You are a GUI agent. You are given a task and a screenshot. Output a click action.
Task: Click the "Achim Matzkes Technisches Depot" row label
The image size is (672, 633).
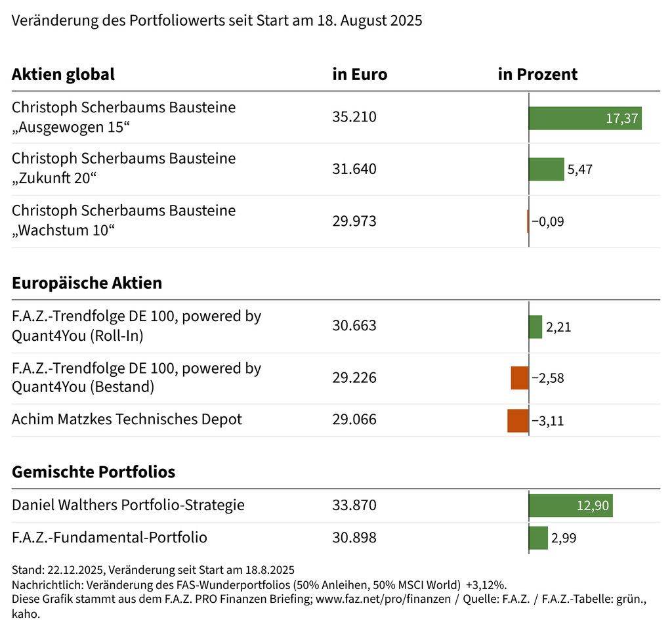pos(127,419)
